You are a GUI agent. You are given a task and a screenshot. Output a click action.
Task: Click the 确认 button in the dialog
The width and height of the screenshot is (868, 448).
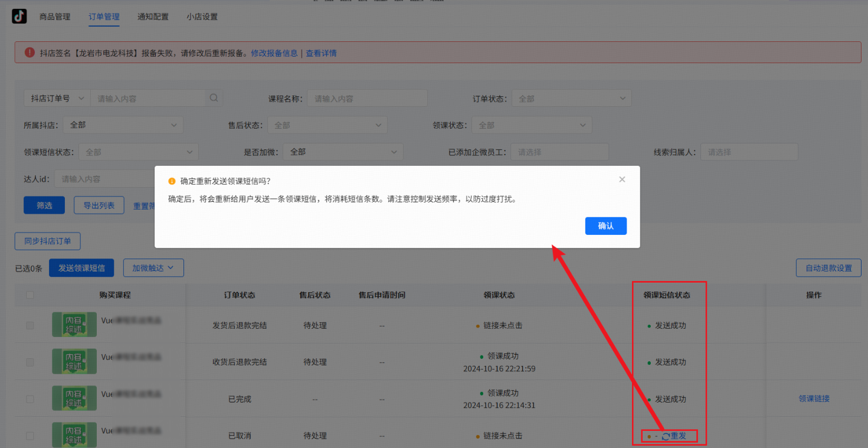click(605, 225)
